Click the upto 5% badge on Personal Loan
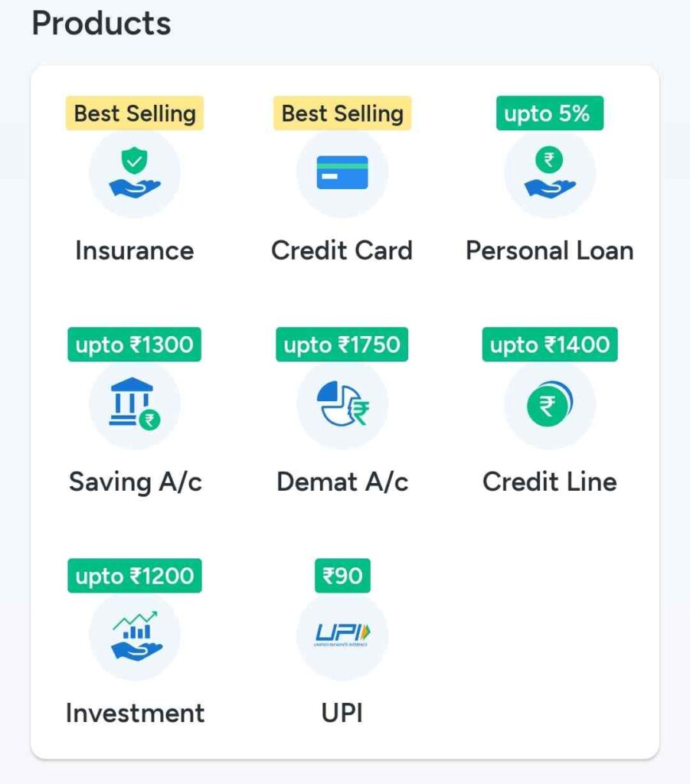The width and height of the screenshot is (690, 784). point(550,113)
